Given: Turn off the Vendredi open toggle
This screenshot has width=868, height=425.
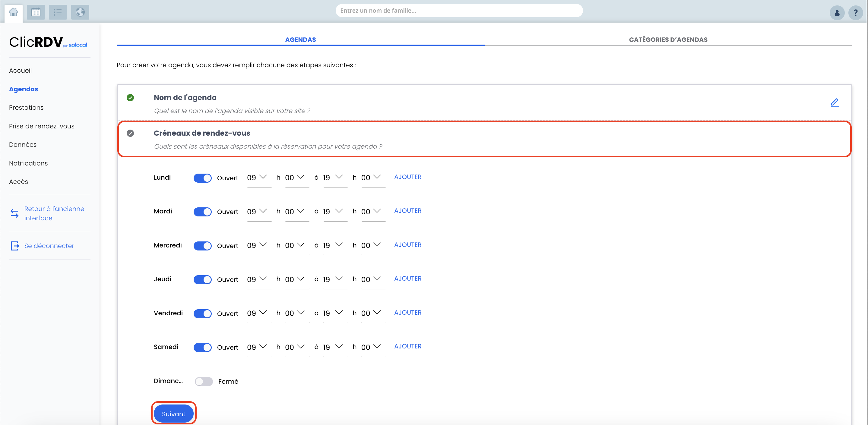Looking at the screenshot, I should pos(202,313).
